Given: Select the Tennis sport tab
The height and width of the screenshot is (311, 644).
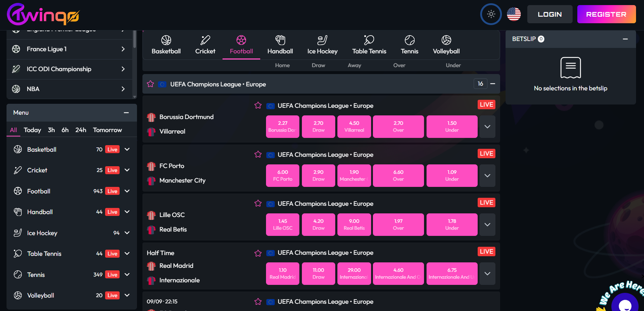Looking at the screenshot, I should (410, 45).
